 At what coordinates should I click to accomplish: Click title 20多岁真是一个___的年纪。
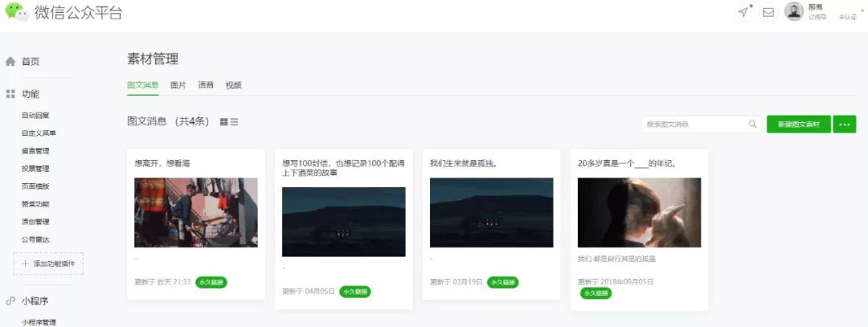click(x=627, y=163)
